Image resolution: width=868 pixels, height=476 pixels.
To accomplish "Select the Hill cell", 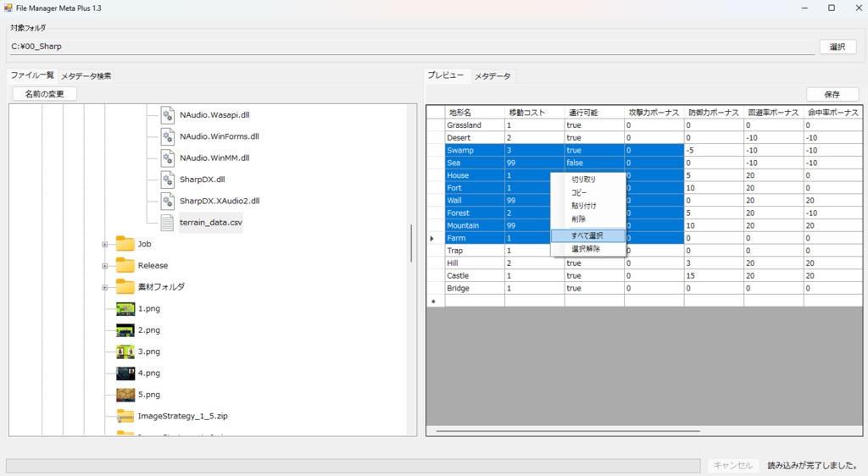I will (x=475, y=263).
